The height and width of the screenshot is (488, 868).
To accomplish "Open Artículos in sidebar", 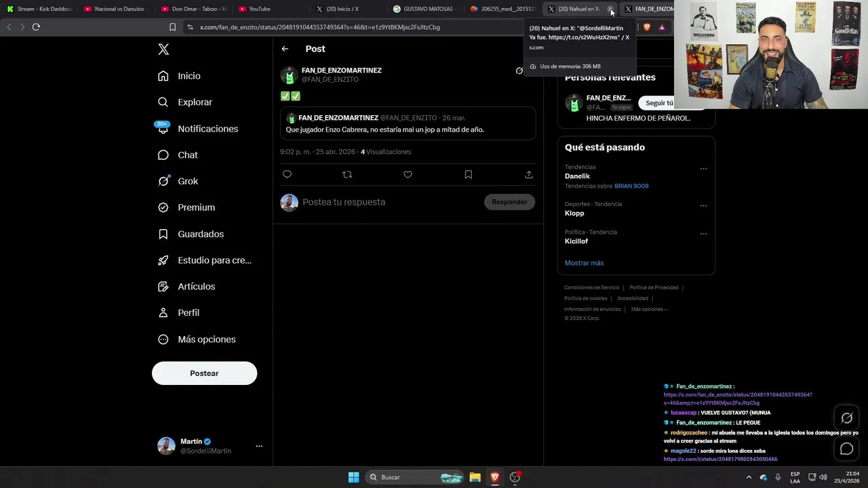I will pos(186,287).
